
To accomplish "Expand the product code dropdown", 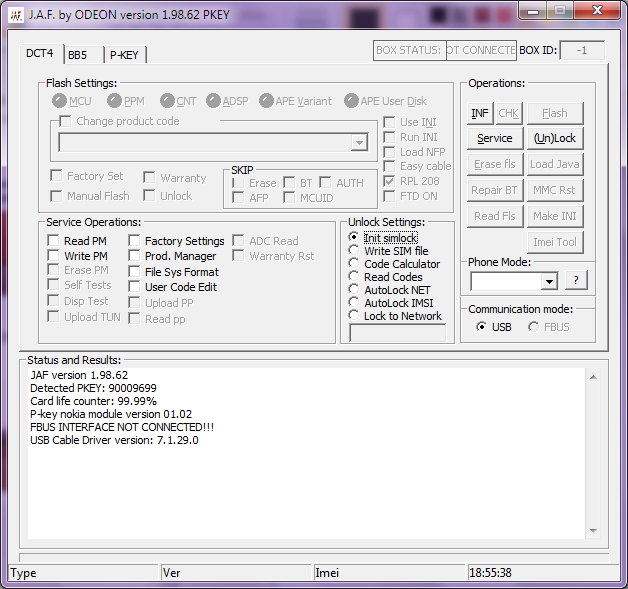I will (359, 143).
